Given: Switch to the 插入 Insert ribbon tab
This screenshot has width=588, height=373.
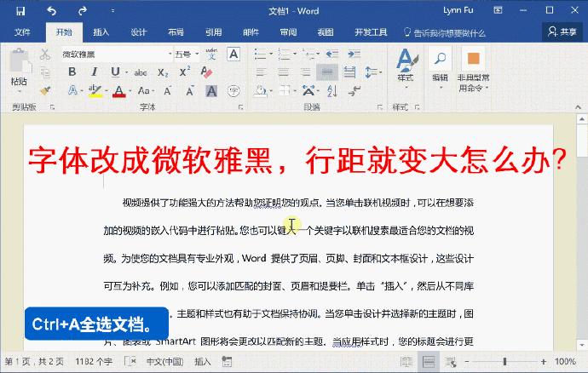Looking at the screenshot, I should pos(101,32).
